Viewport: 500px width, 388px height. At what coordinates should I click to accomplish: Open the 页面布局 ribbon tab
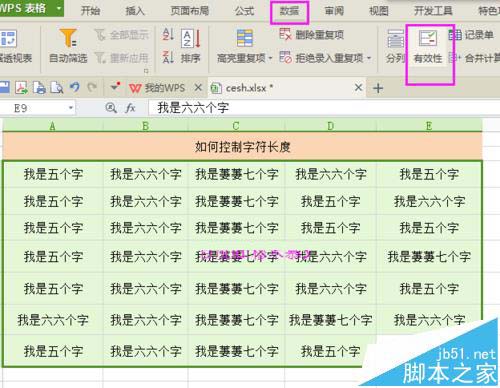190,11
